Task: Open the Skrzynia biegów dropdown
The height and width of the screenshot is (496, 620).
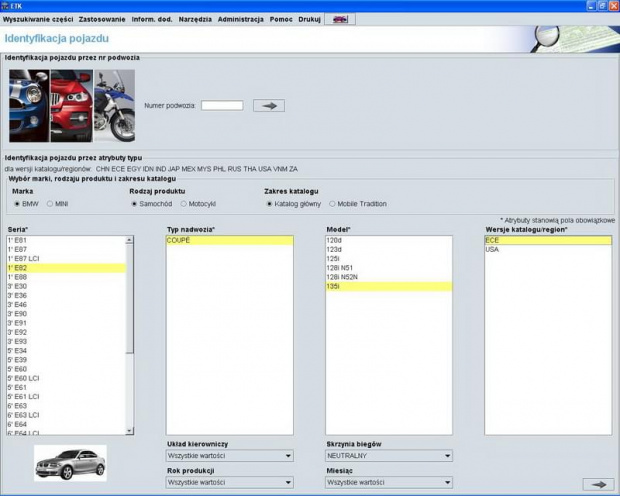Action: point(389,456)
